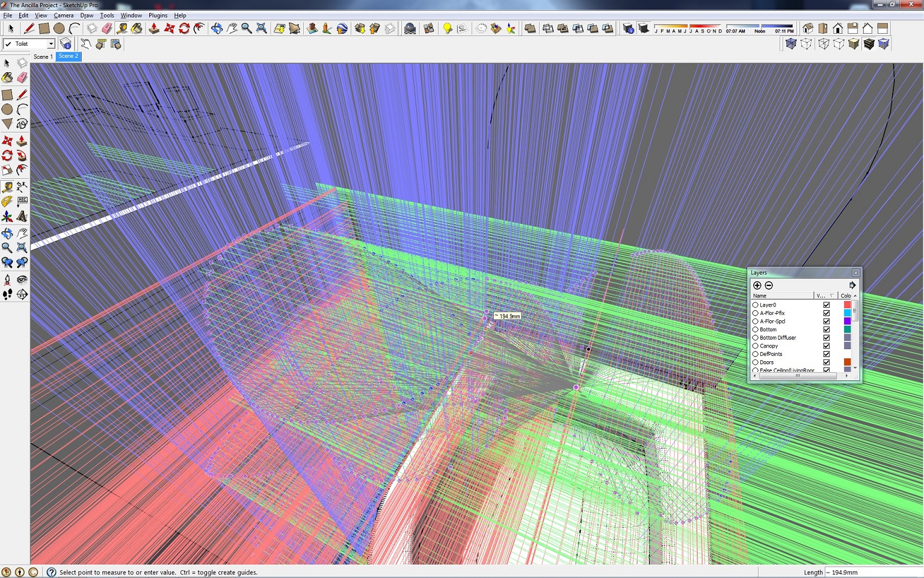The height and width of the screenshot is (578, 924).
Task: Open the Plugins menu
Action: coord(158,15)
